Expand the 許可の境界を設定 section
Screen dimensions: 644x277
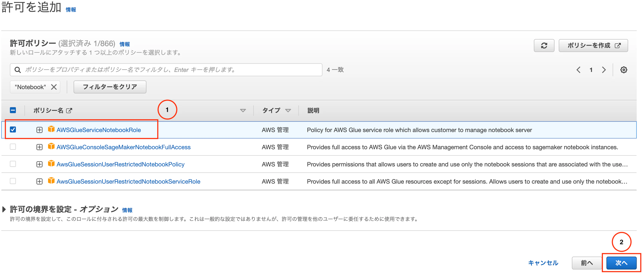(x=4, y=209)
